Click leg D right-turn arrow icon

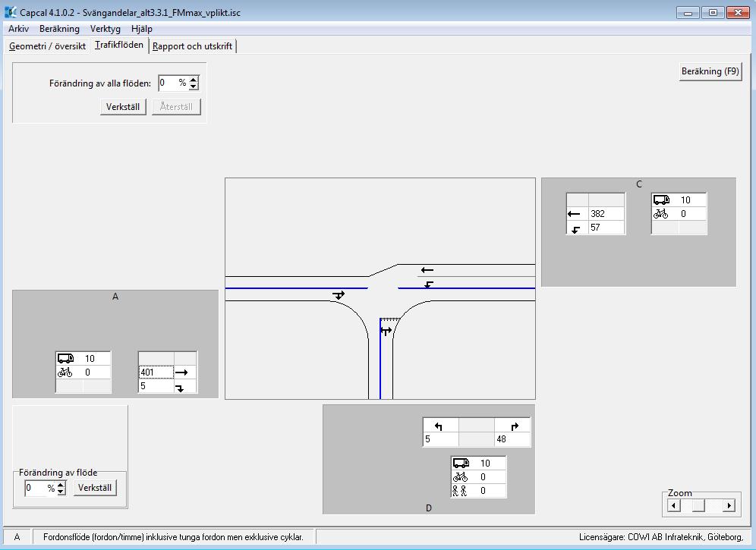point(515,426)
